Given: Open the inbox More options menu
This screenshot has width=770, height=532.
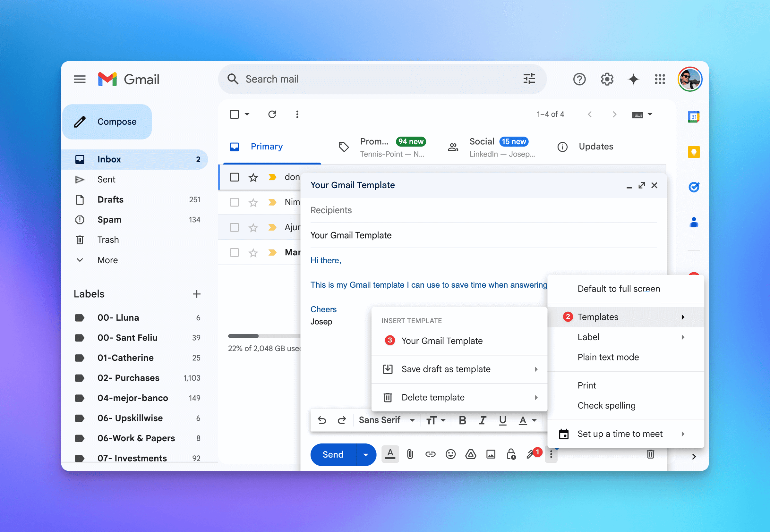Looking at the screenshot, I should [x=297, y=114].
